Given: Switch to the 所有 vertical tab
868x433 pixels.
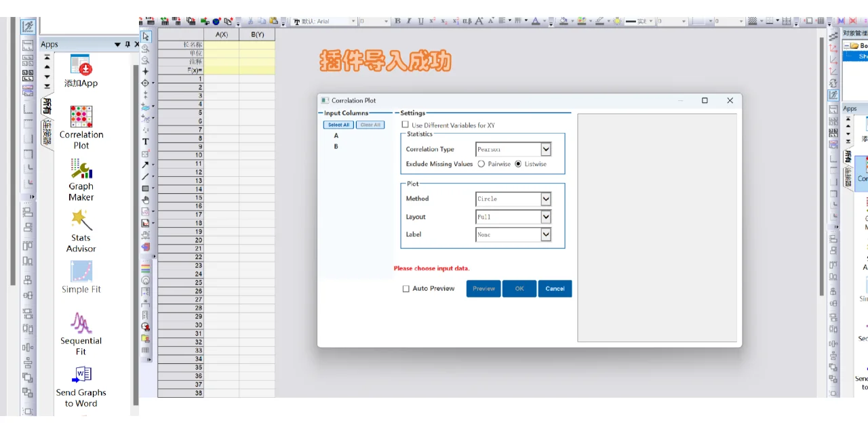Looking at the screenshot, I should point(47,106).
